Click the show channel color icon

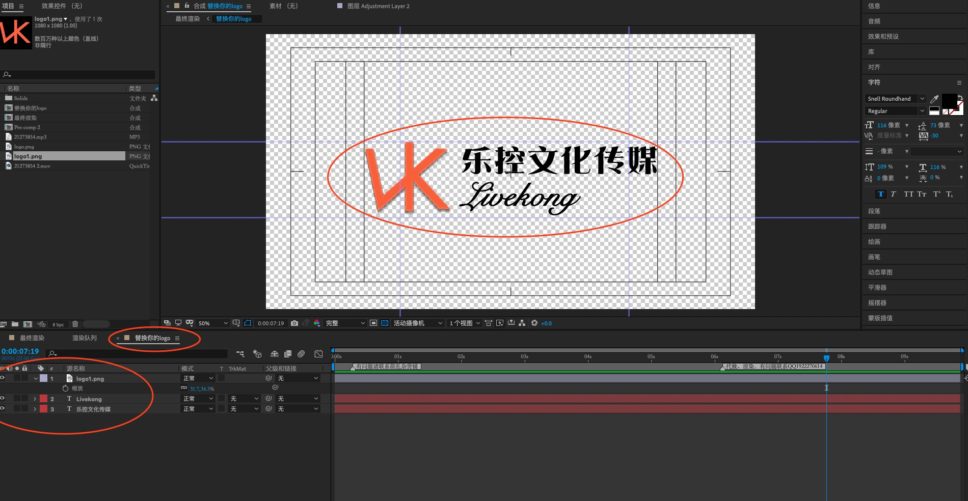coord(317,323)
